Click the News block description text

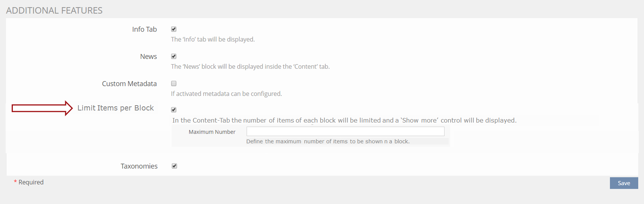(x=250, y=66)
